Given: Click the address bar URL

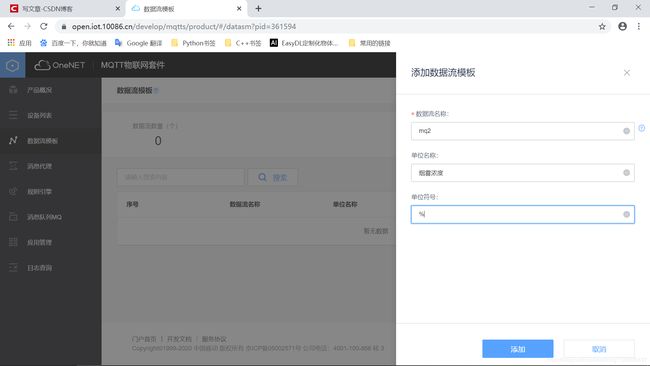Looking at the screenshot, I should pos(184,27).
